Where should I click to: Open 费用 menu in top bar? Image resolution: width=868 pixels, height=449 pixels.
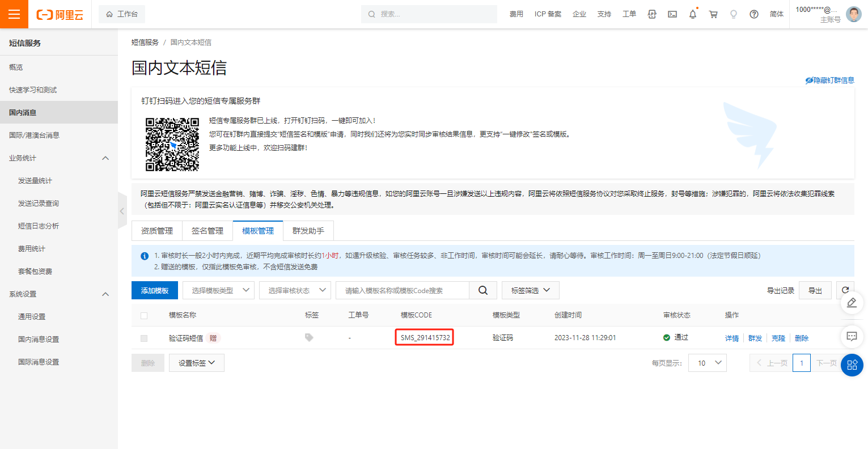pyautogui.click(x=516, y=14)
